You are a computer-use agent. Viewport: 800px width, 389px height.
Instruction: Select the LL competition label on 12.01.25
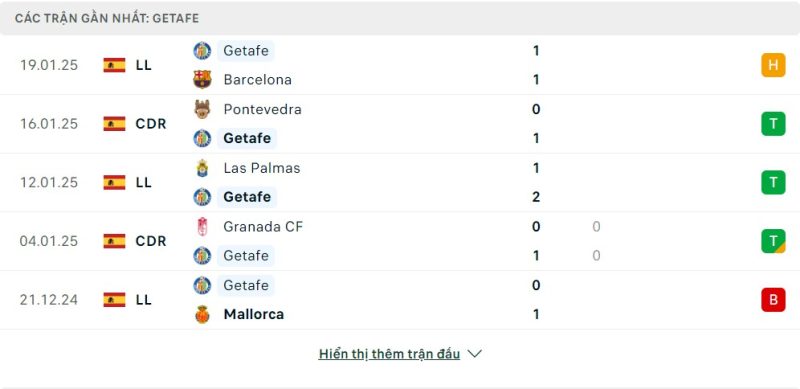(144, 182)
